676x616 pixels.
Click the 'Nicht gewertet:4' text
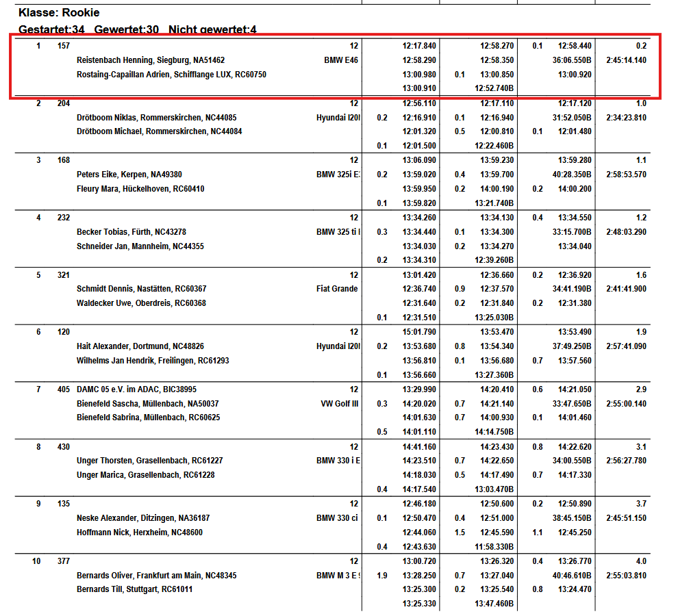[212, 29]
